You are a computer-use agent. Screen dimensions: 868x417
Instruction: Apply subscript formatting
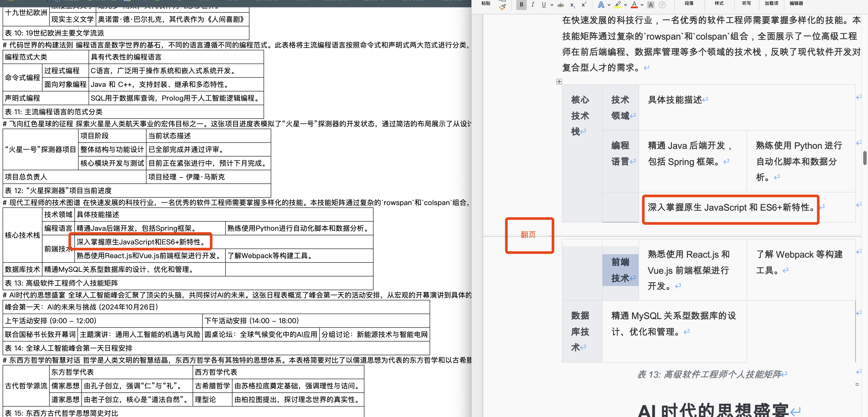tap(572, 5)
